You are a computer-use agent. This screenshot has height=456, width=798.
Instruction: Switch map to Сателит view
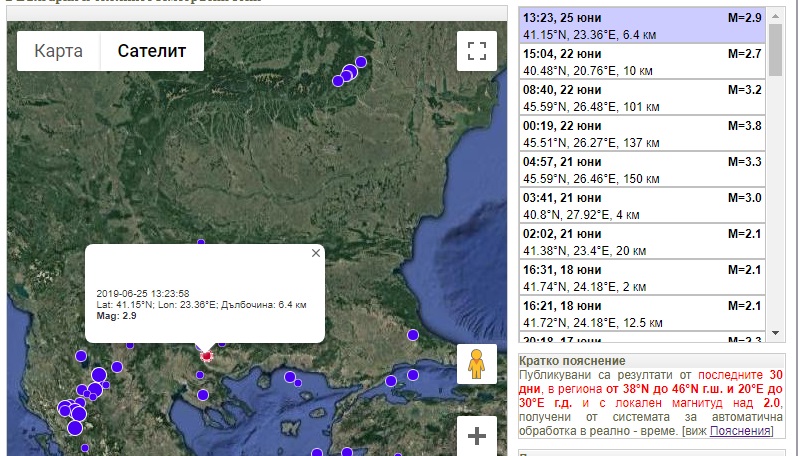coord(152,51)
